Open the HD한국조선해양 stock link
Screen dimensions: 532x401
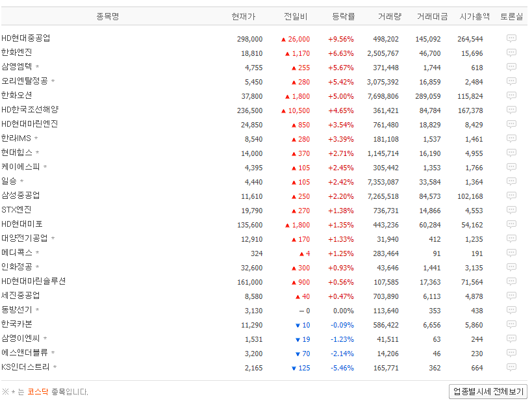(x=30, y=109)
